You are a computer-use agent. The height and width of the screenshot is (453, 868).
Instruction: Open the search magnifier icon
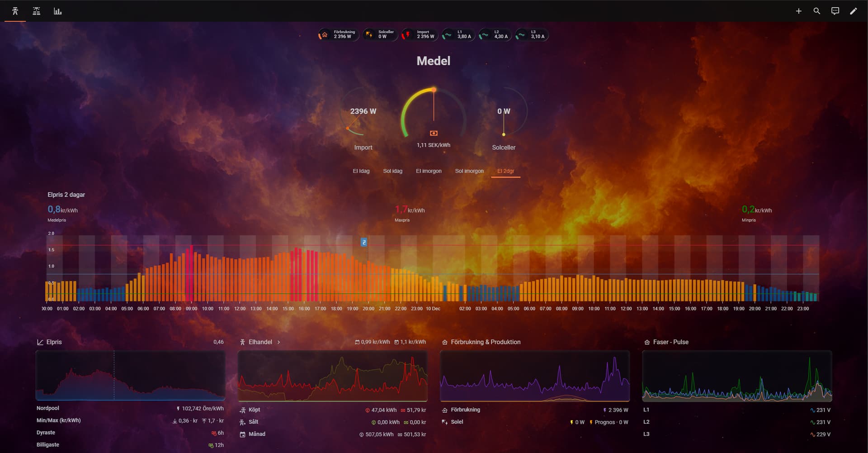coord(817,11)
